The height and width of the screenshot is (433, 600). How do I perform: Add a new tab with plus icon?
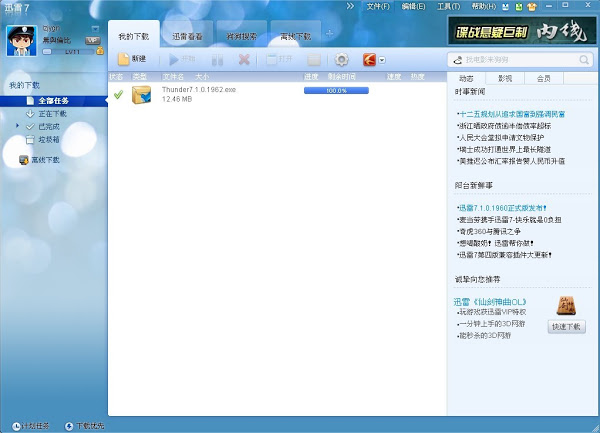(329, 34)
